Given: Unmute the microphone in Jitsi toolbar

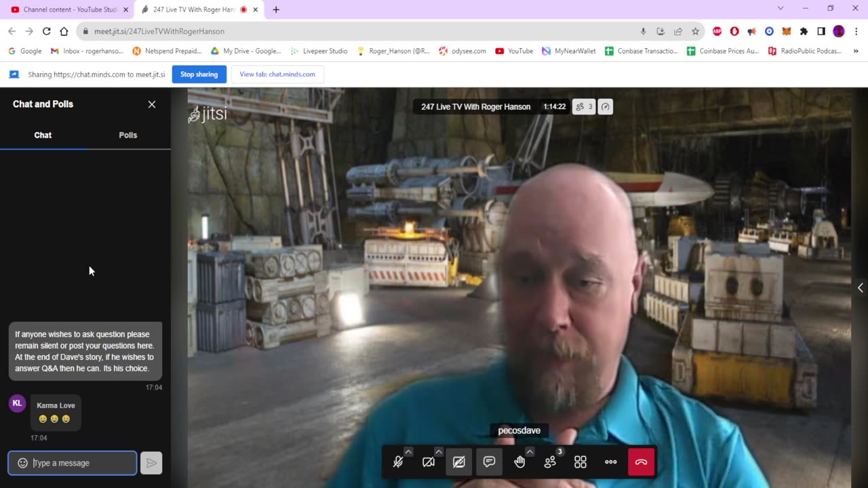Looking at the screenshot, I should [x=398, y=462].
